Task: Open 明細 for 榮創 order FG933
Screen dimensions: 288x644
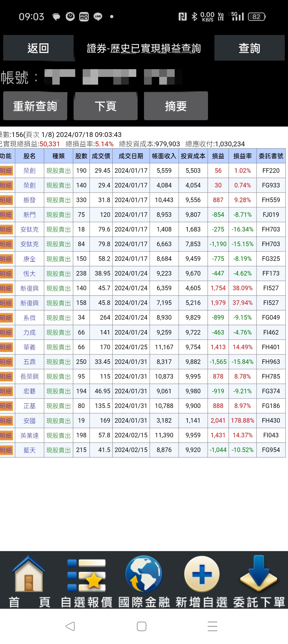Action: pyautogui.click(x=6, y=185)
